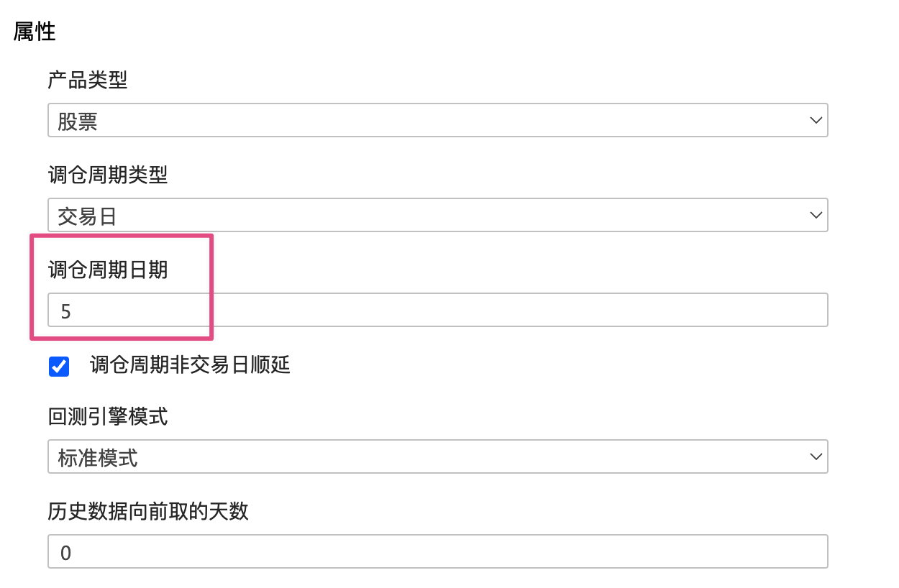Expand the 回测引擎模式 dropdown

click(x=437, y=457)
